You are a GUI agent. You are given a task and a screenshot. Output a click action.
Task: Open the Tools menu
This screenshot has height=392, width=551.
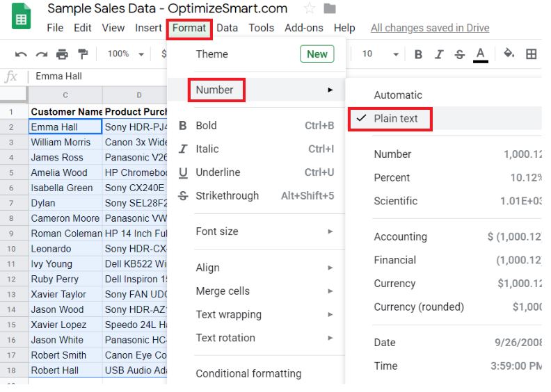click(261, 28)
